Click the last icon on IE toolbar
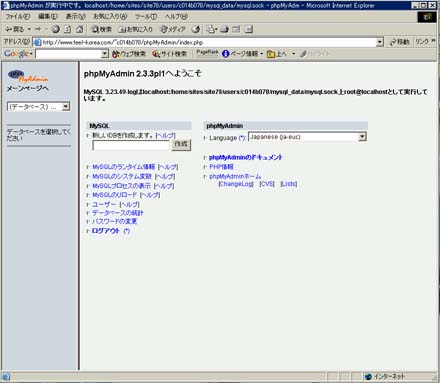 coord(249,29)
